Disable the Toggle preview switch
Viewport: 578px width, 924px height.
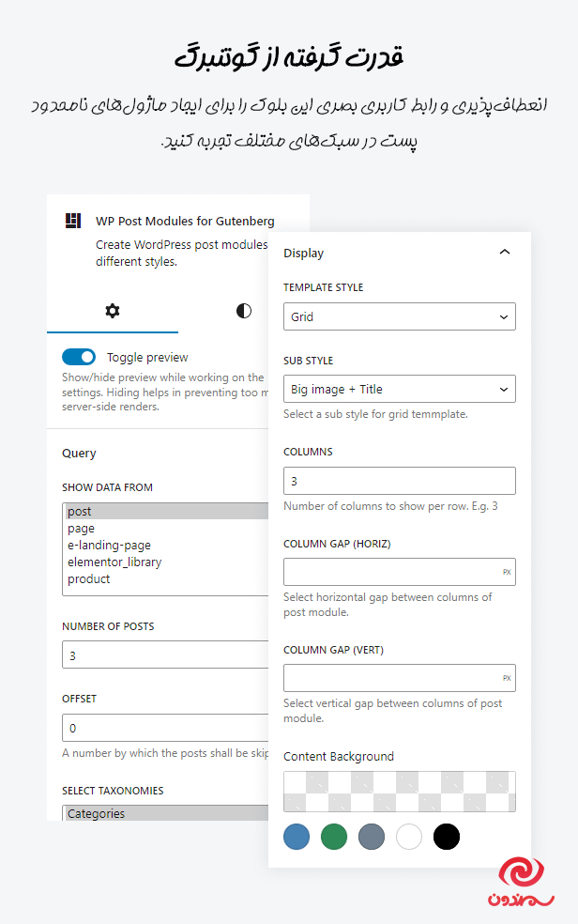pos(79,357)
